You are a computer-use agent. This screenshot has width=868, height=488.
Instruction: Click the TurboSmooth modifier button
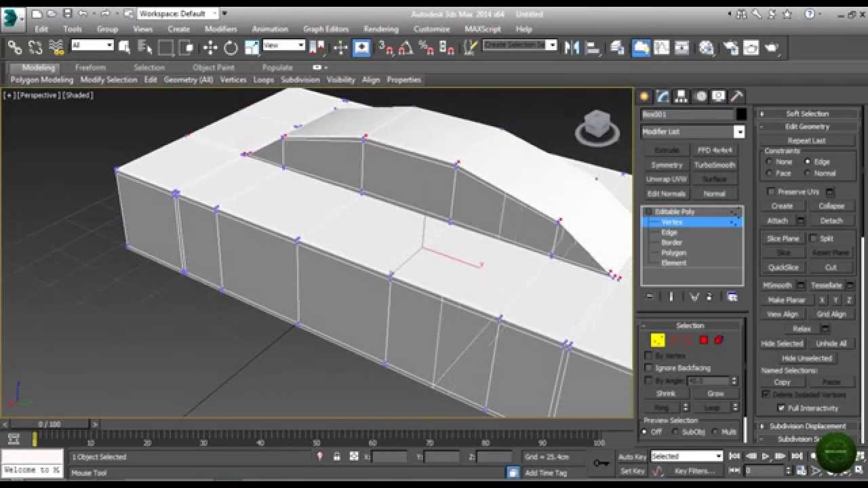click(715, 165)
